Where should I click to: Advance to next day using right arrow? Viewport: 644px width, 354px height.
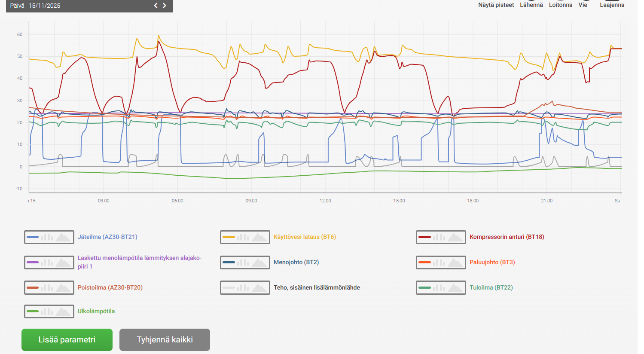[165, 6]
